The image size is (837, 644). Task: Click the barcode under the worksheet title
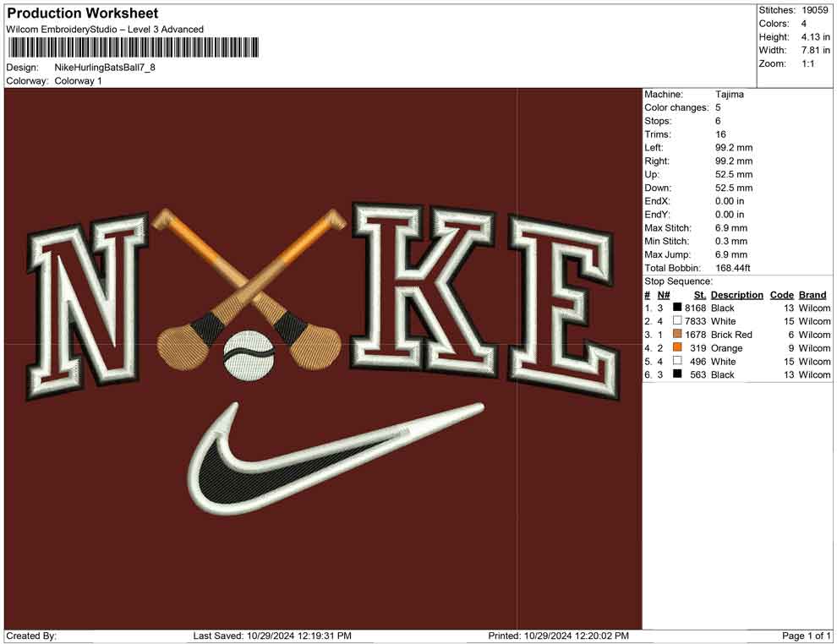pyautogui.click(x=133, y=47)
